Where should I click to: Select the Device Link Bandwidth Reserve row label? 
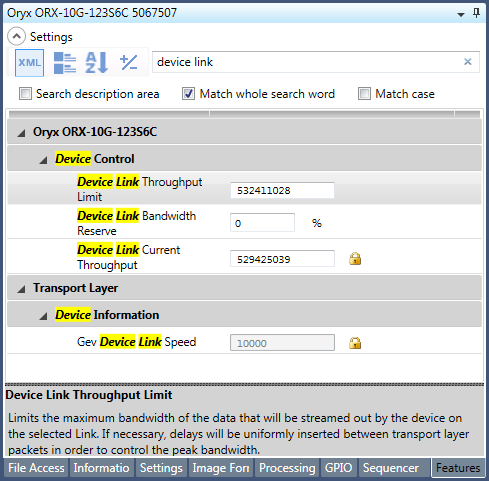(137, 223)
